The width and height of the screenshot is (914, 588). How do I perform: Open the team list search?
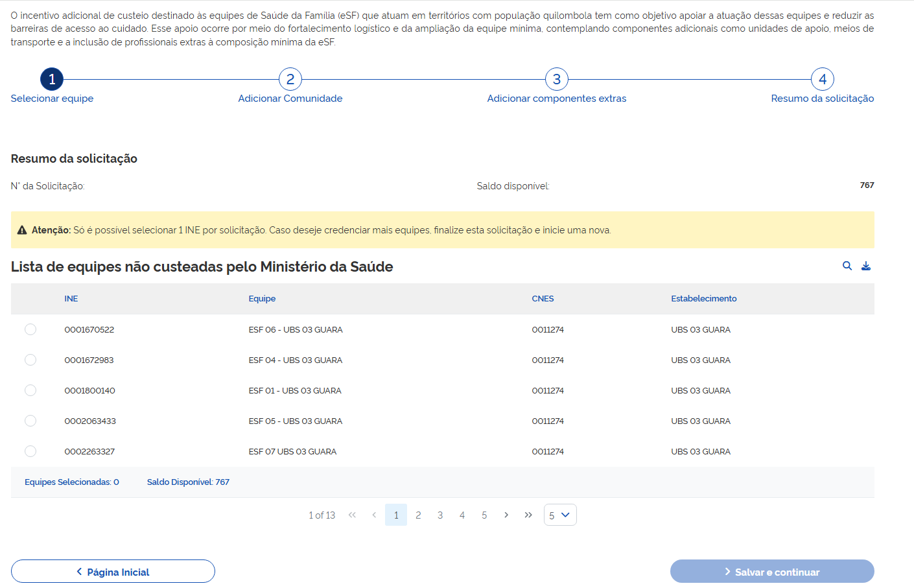(x=847, y=266)
